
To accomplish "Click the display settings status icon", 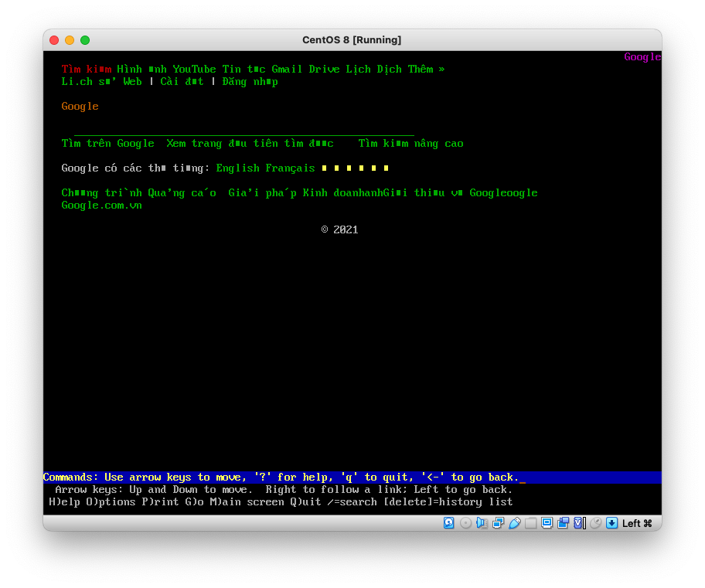I will point(547,523).
